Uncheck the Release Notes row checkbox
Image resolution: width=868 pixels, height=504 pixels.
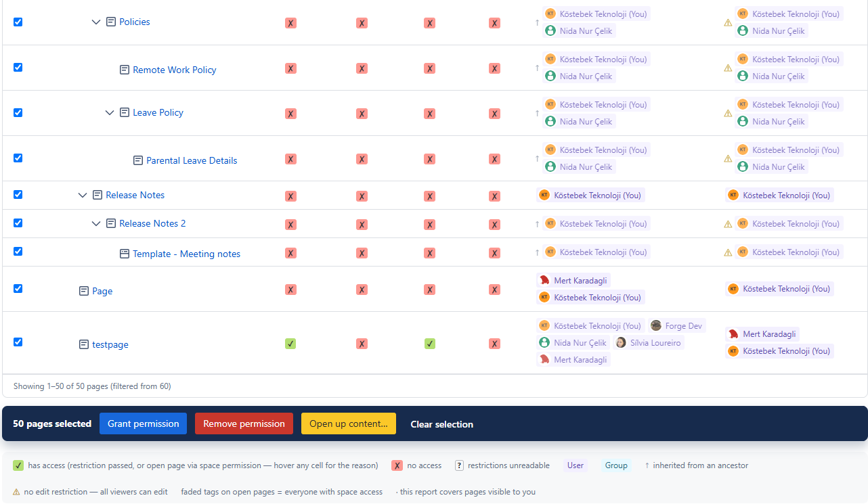point(18,194)
